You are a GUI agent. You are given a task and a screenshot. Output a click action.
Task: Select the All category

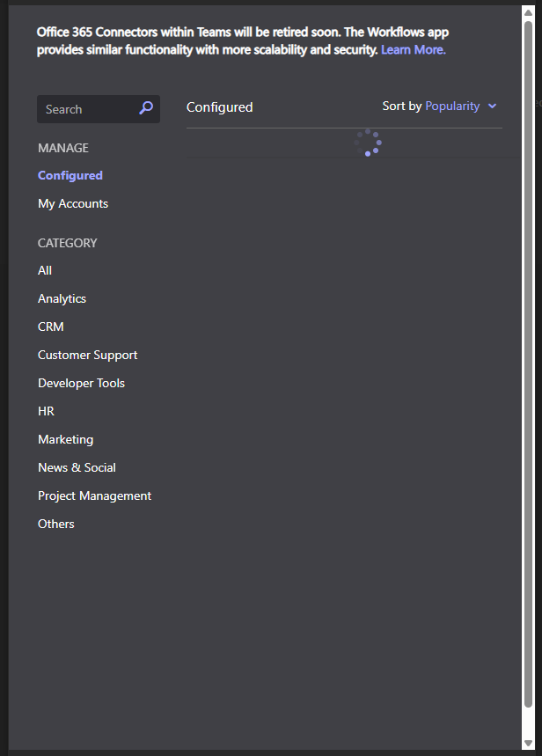(44, 270)
